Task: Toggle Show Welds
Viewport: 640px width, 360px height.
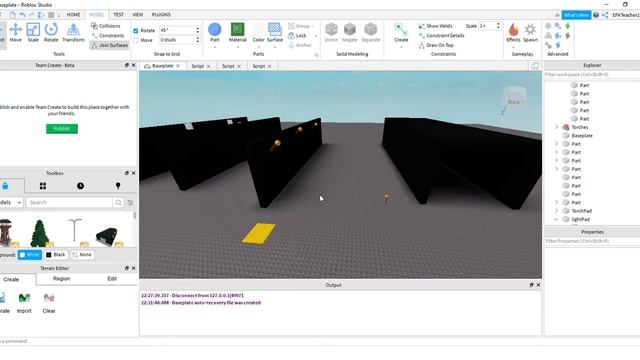Action: tap(435, 26)
